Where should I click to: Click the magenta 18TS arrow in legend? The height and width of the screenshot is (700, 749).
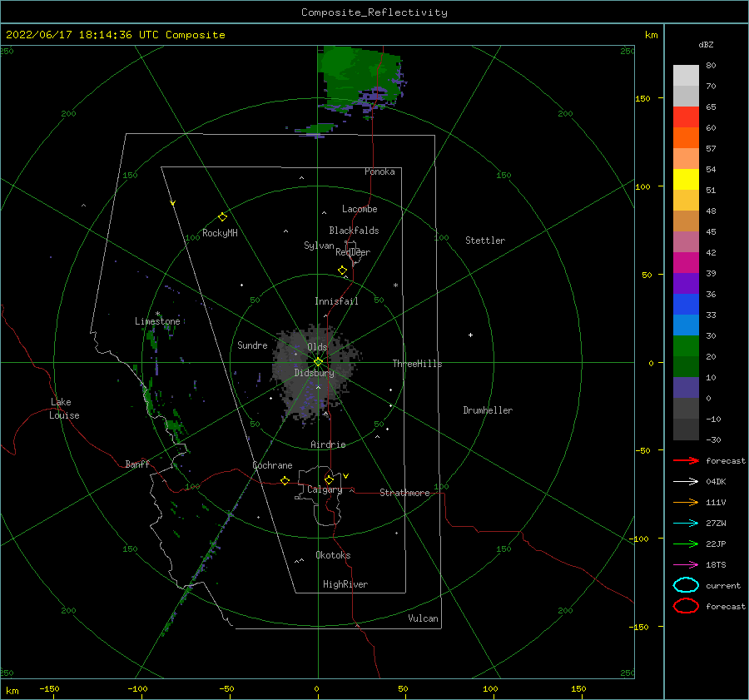tap(686, 565)
